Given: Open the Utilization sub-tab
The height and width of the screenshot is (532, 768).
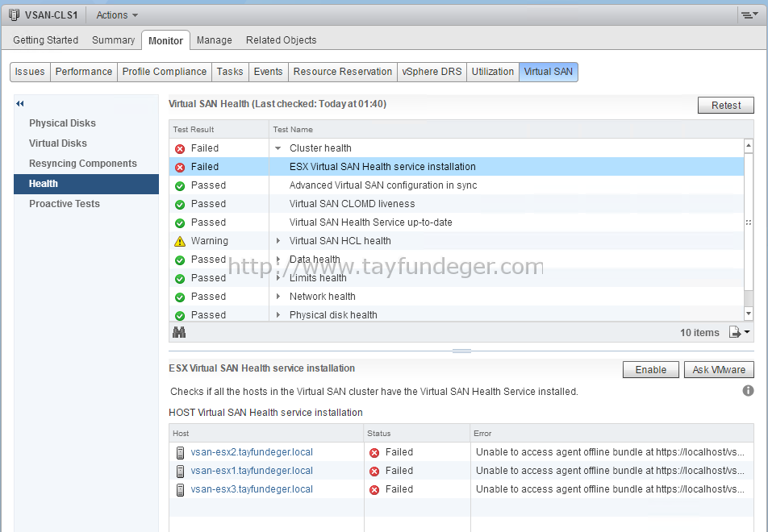Looking at the screenshot, I should tap(493, 72).
